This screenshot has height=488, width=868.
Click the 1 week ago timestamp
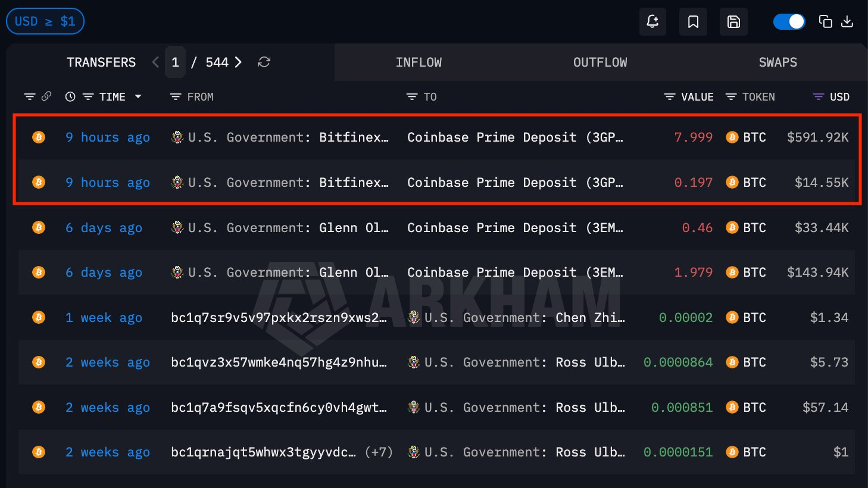[x=104, y=317]
